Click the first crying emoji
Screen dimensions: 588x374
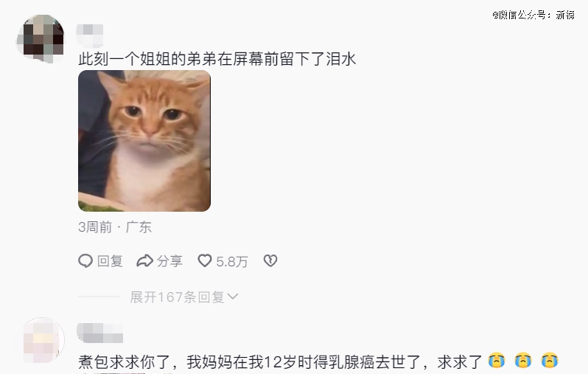point(497,361)
